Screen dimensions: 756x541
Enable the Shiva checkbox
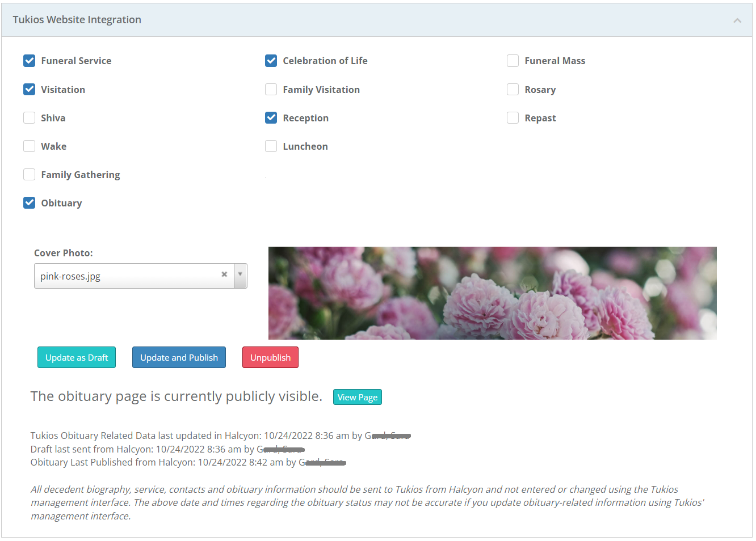pyautogui.click(x=30, y=118)
